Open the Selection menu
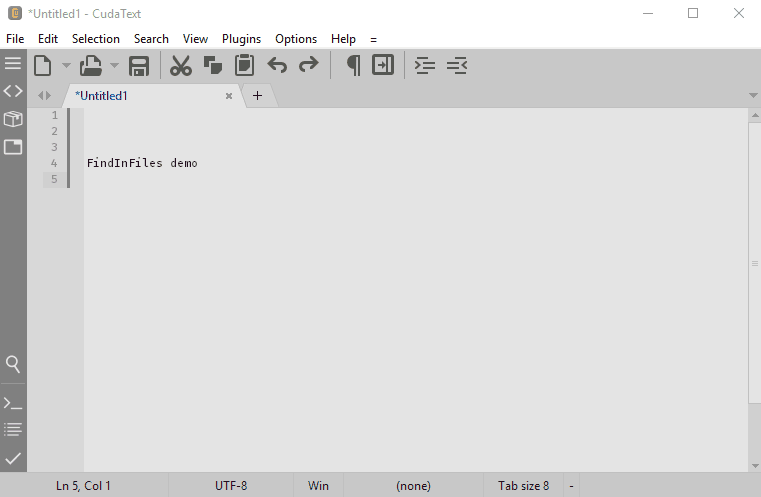This screenshot has height=497, width=761. point(96,39)
